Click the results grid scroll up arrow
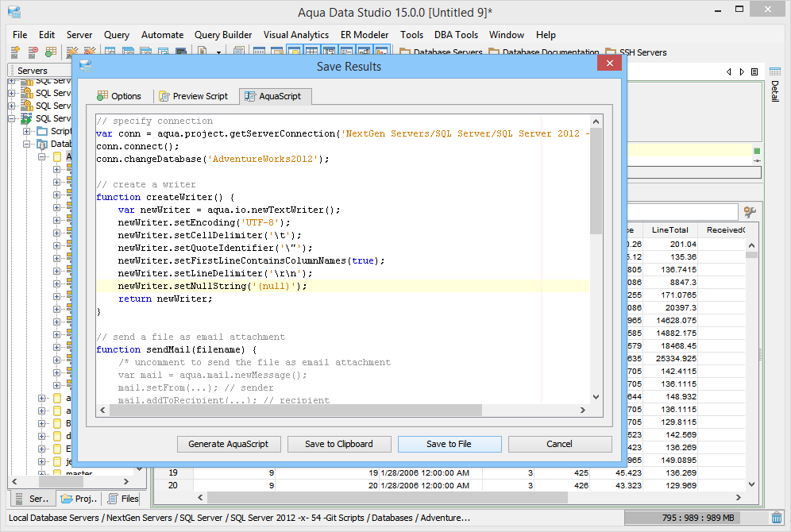This screenshot has height=532, width=791. coord(751,245)
